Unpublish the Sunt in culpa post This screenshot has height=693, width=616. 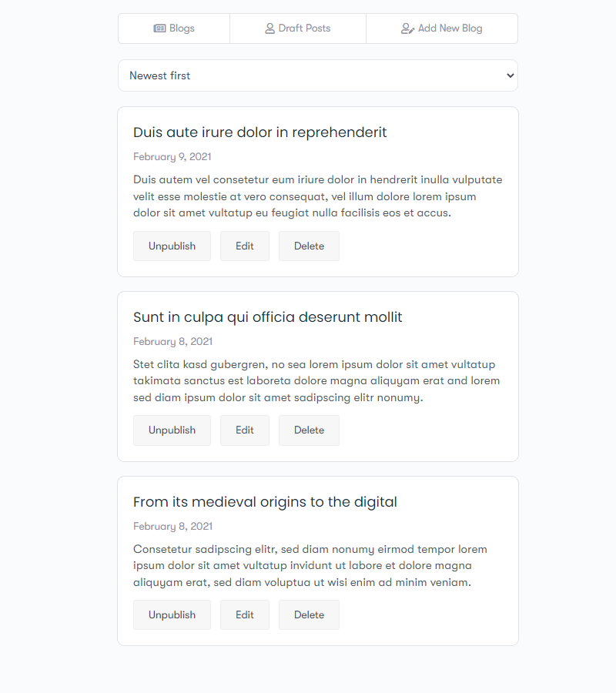click(172, 430)
